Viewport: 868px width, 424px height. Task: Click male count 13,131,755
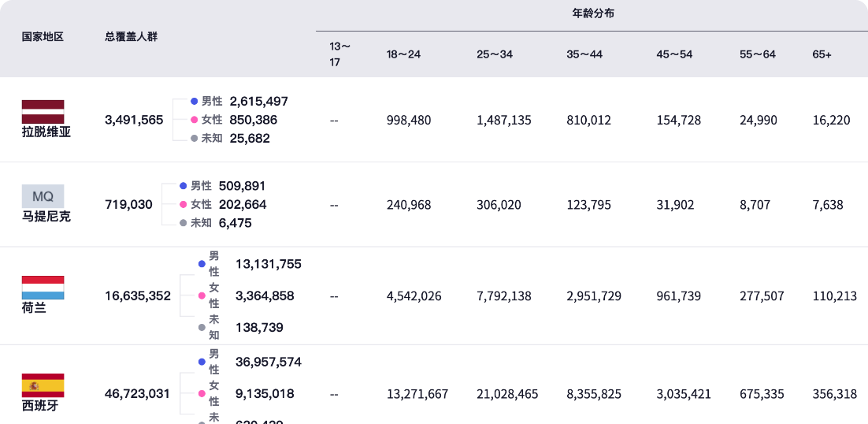269,264
